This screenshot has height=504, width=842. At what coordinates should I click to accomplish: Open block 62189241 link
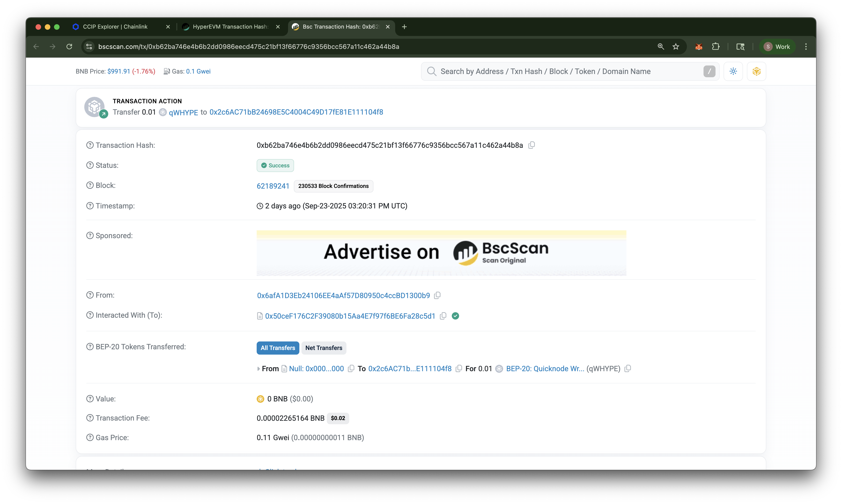273,186
